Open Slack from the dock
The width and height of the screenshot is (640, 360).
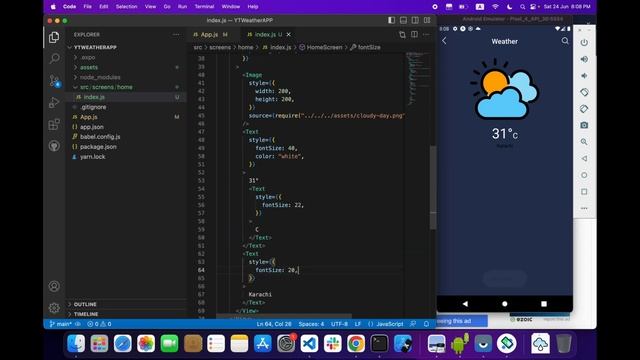pos(332,344)
